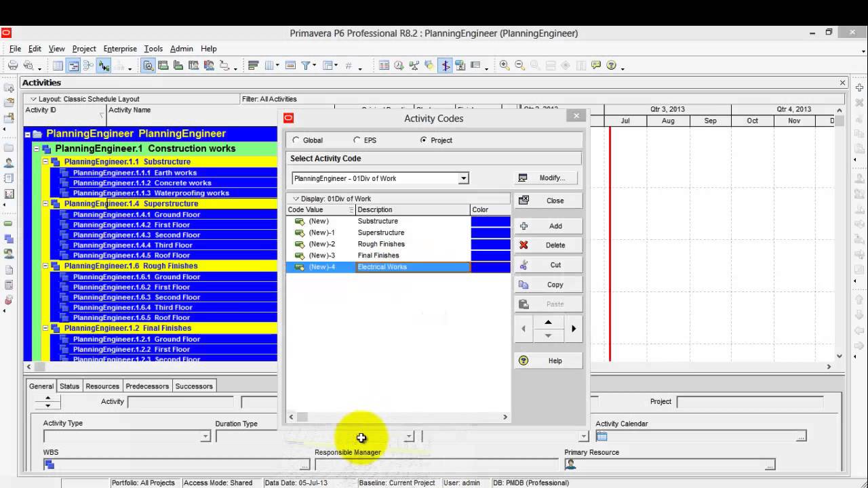Click the Close button in Activity Codes
This screenshot has width=868, height=488.
[548, 201]
